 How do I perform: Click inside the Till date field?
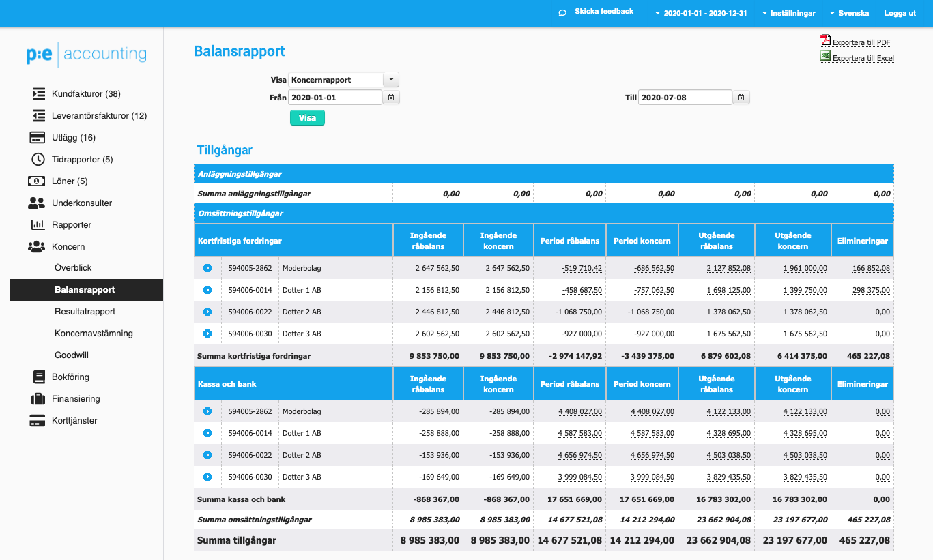(x=685, y=98)
